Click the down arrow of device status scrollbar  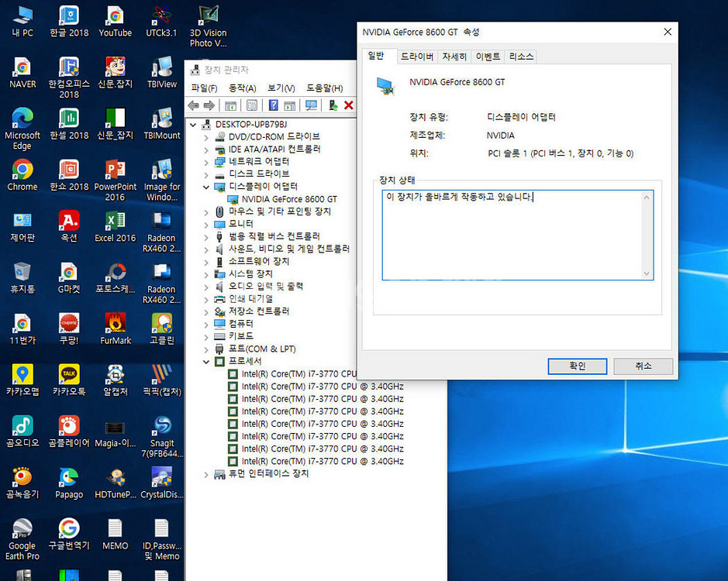point(647,273)
